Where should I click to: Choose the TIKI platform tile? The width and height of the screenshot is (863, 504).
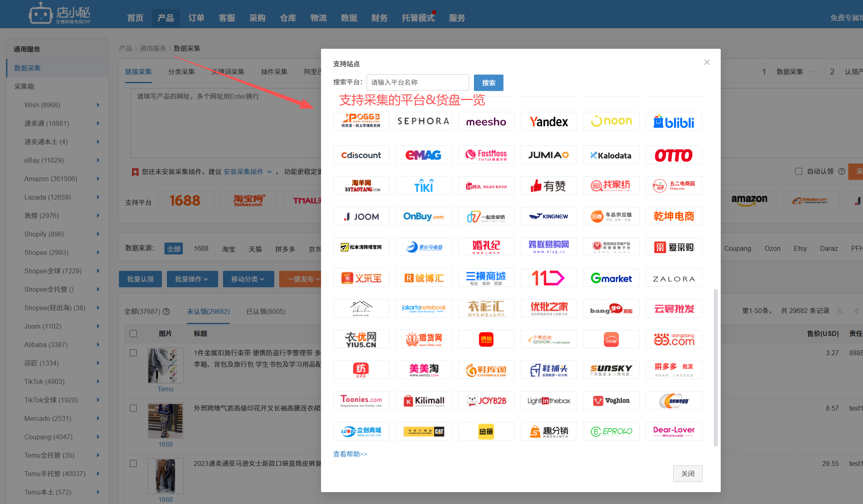pos(424,186)
